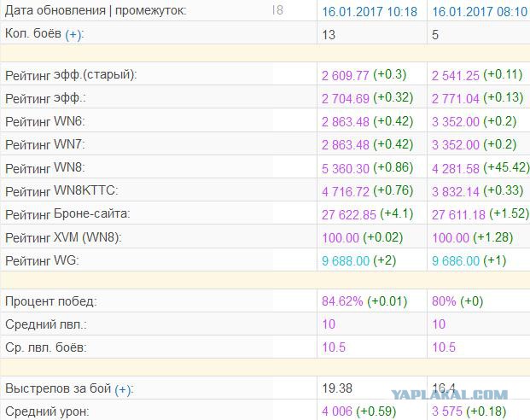
Task: Select the 'Рейтинг WG' label
Action: point(42,260)
